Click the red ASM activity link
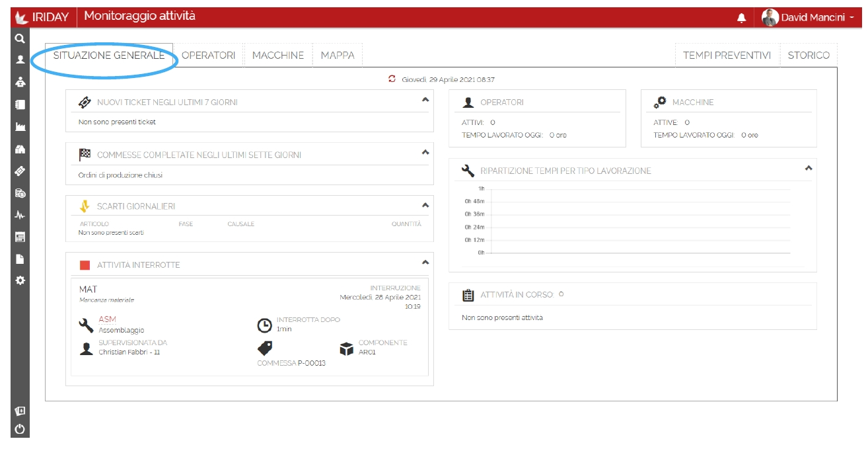 click(x=107, y=319)
